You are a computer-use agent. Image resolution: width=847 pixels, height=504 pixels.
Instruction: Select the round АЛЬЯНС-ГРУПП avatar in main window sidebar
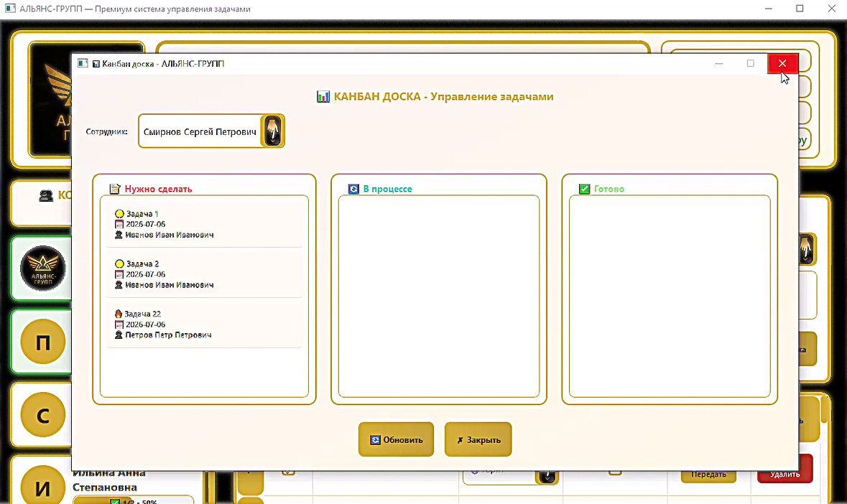[42, 269]
